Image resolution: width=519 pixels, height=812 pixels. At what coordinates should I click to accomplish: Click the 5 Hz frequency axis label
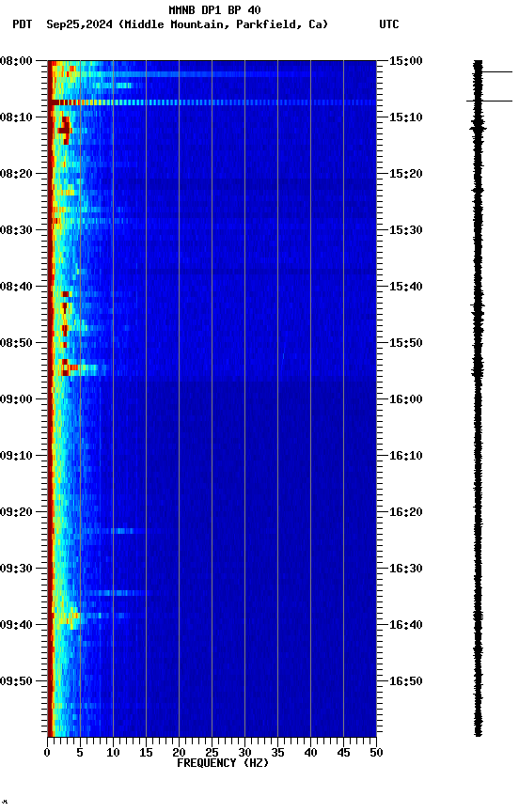pyautogui.click(x=80, y=753)
